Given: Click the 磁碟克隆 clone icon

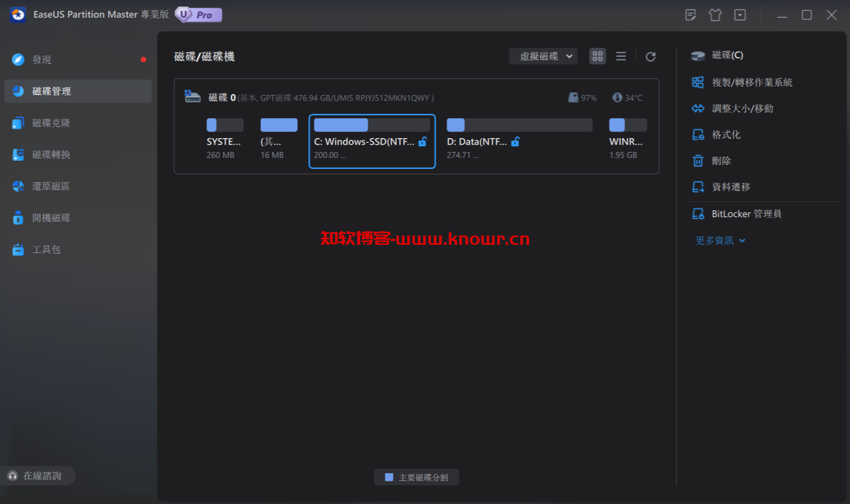Looking at the screenshot, I should click(x=18, y=123).
